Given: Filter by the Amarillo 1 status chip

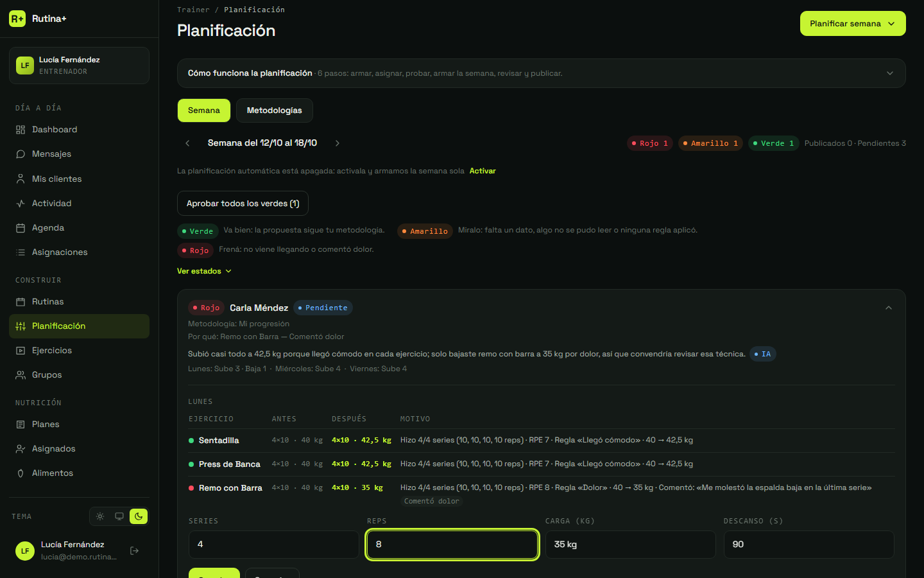Looking at the screenshot, I should click(x=710, y=143).
